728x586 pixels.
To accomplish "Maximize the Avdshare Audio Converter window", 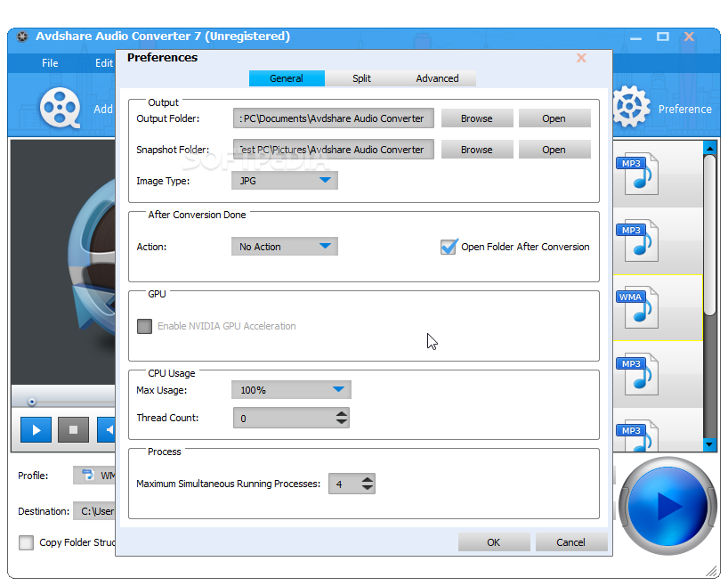I will pos(662,37).
